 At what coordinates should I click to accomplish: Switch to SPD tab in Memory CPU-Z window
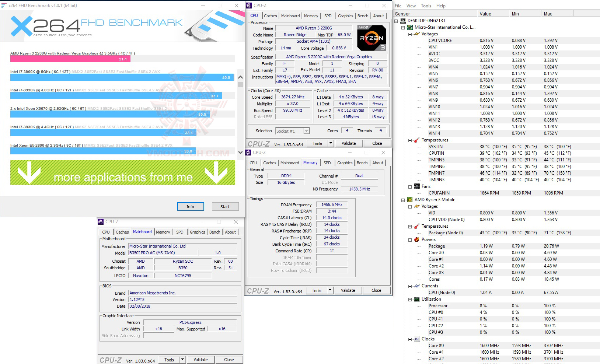[x=327, y=163]
